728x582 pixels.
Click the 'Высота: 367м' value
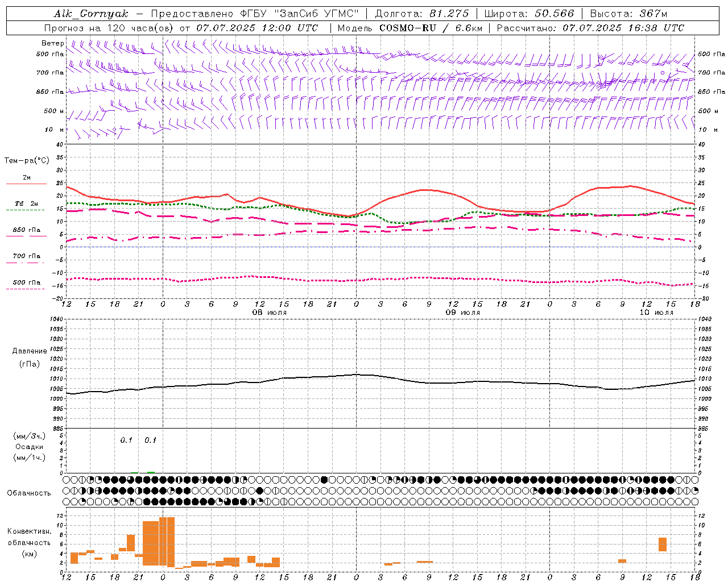[628, 14]
